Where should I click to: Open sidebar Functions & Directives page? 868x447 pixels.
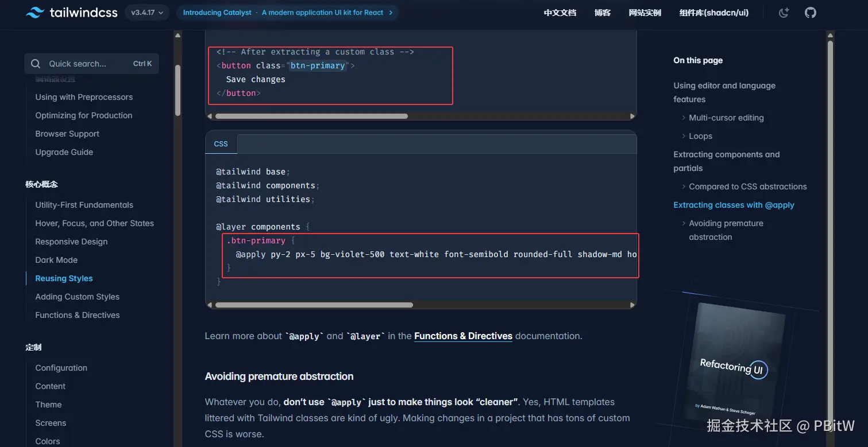point(78,315)
